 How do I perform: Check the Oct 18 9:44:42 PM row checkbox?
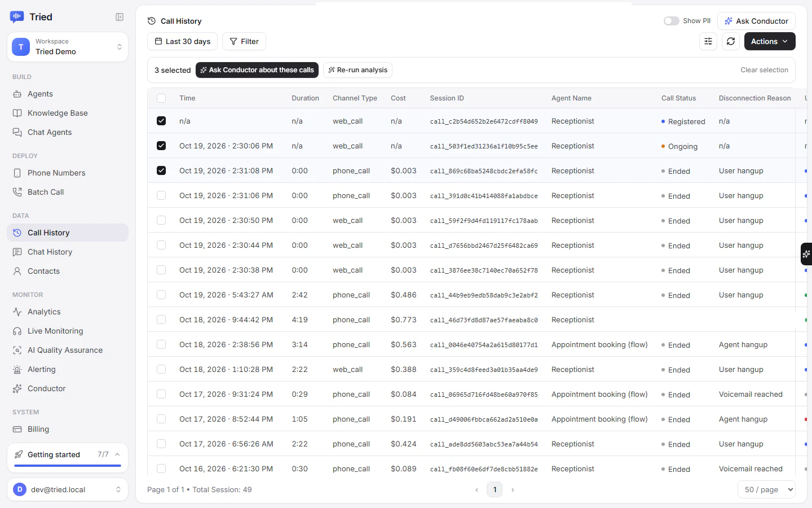tap(161, 319)
